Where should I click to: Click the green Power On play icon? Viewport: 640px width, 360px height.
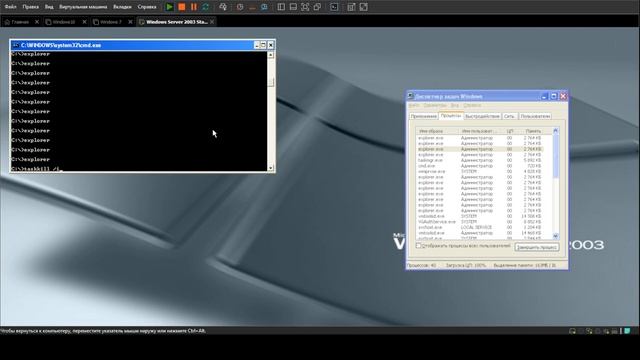(169, 7)
